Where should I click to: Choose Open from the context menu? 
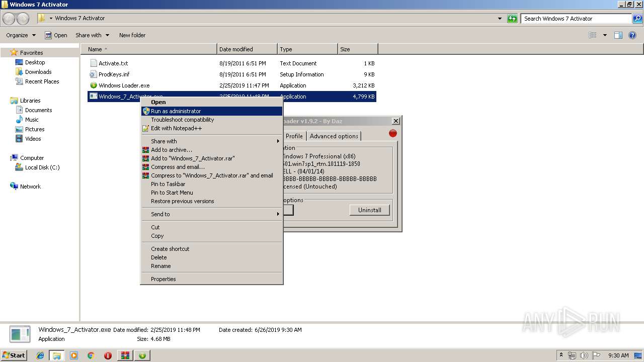[x=212, y=102]
